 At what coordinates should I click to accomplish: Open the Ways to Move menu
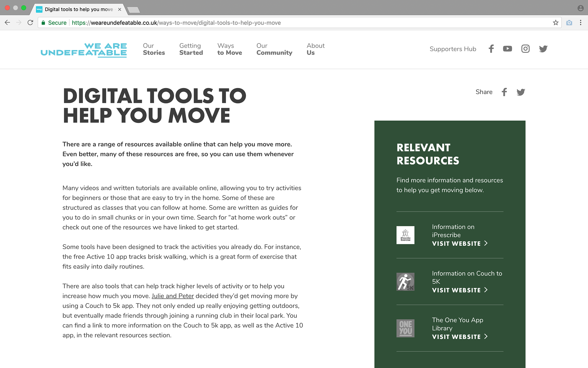230,49
